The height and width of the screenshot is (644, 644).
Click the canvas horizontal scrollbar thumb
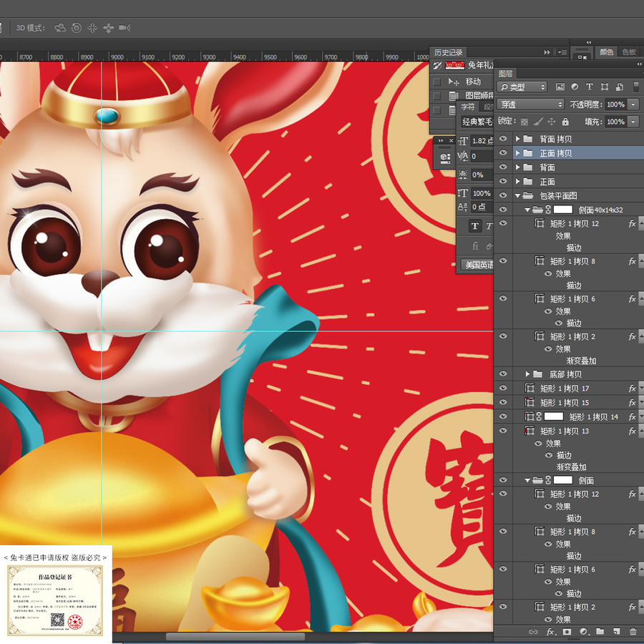pyautogui.click(x=235, y=637)
